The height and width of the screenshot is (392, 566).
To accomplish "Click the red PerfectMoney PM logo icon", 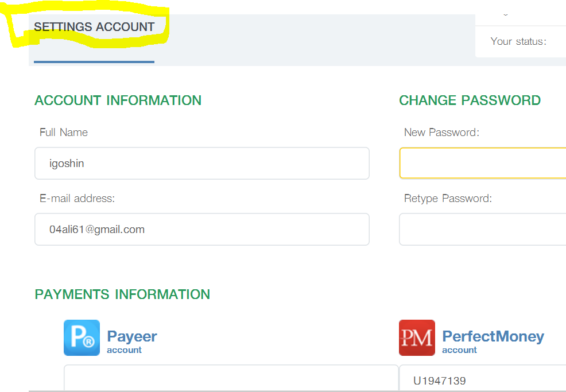I will coord(417,337).
